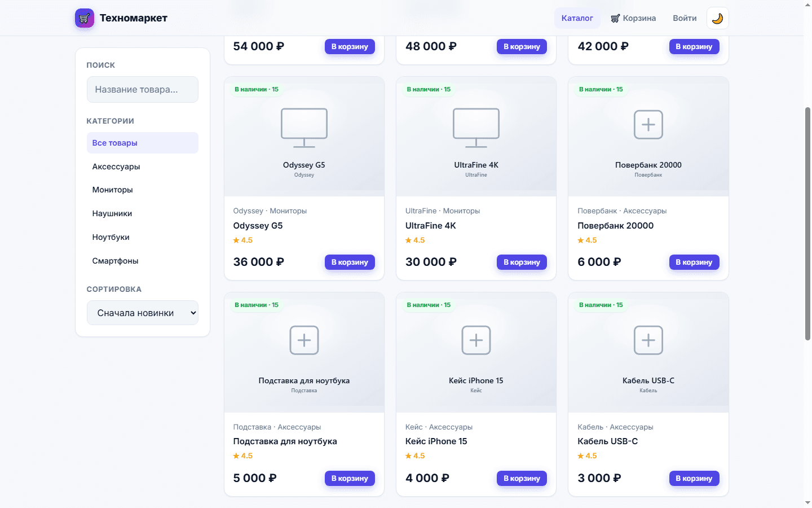812x508 pixels.
Task: Click the Кейс iPhone 15 placeholder icon
Action: point(476,340)
